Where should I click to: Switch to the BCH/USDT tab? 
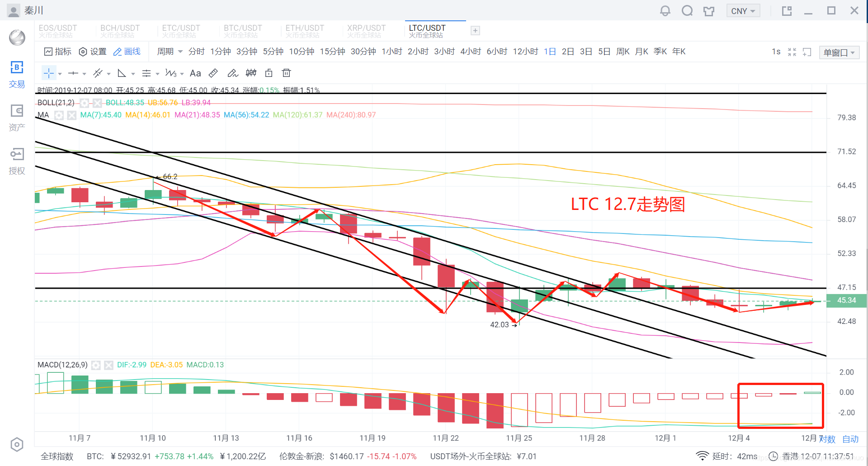tap(120, 31)
